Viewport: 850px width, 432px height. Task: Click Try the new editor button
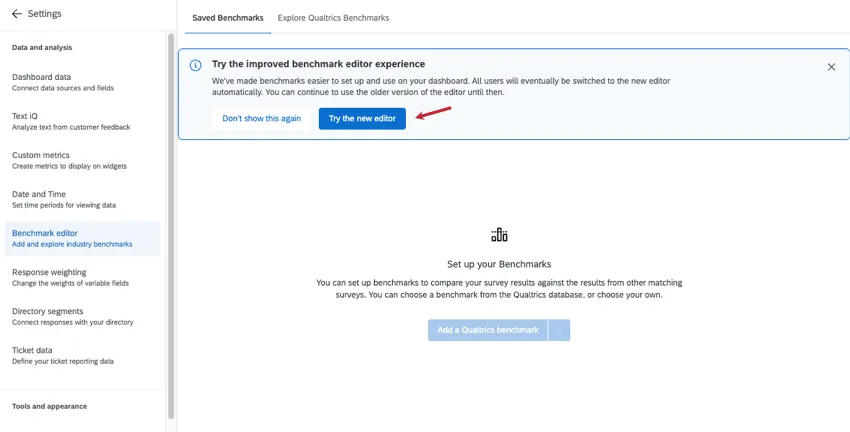pyautogui.click(x=362, y=119)
